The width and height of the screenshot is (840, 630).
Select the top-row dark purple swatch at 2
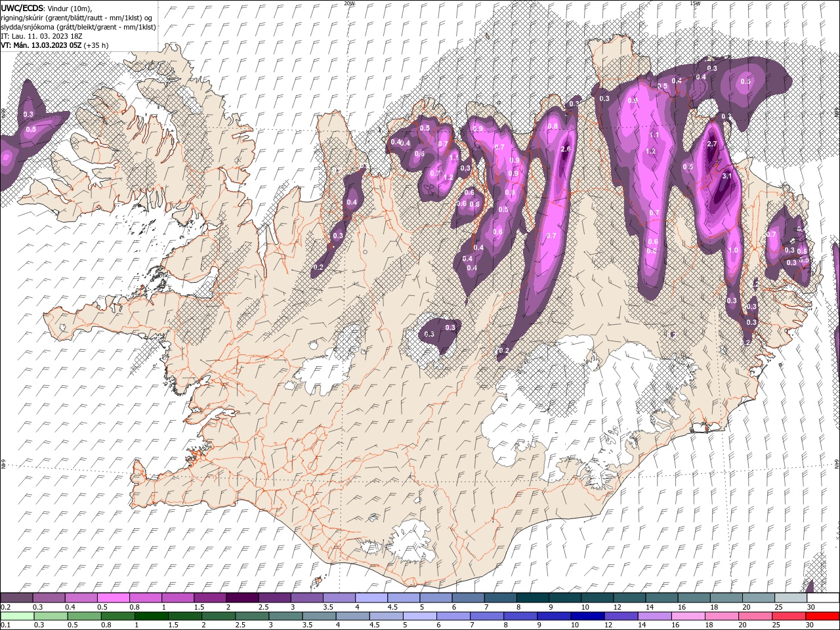(242, 598)
